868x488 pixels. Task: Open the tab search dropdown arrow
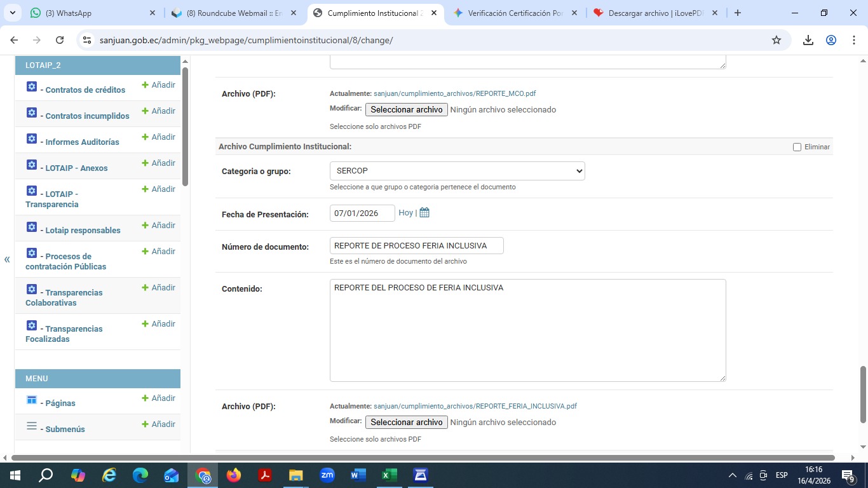13,13
